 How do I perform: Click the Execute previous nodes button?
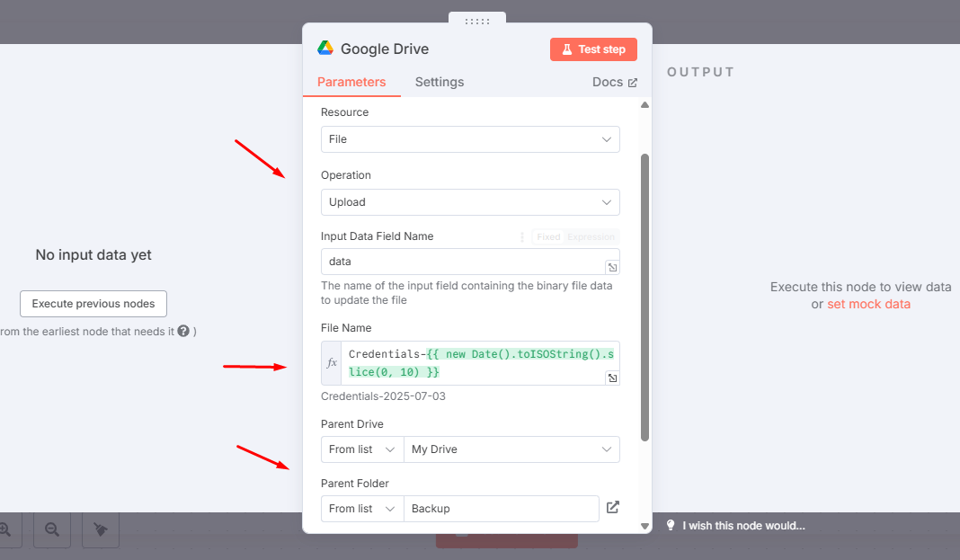pos(93,304)
